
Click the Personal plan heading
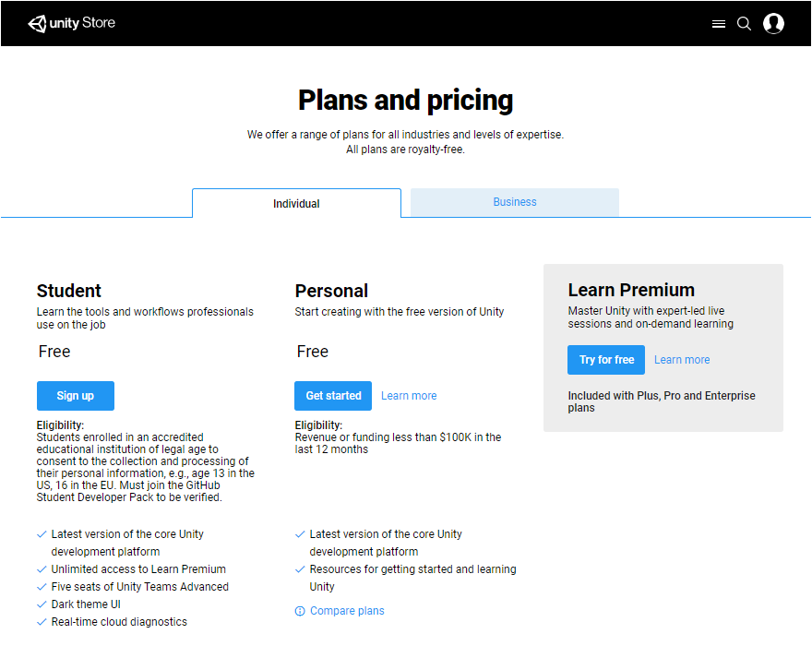tap(331, 291)
